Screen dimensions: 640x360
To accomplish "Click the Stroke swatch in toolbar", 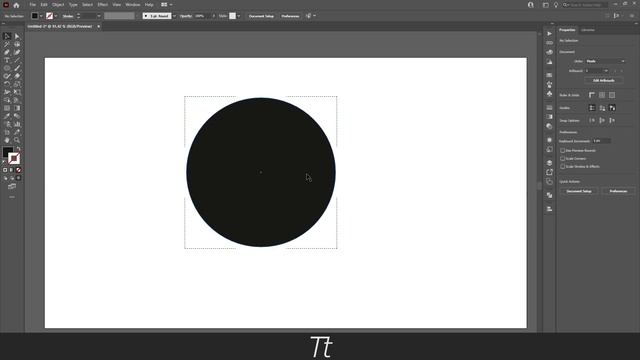I will click(14, 158).
